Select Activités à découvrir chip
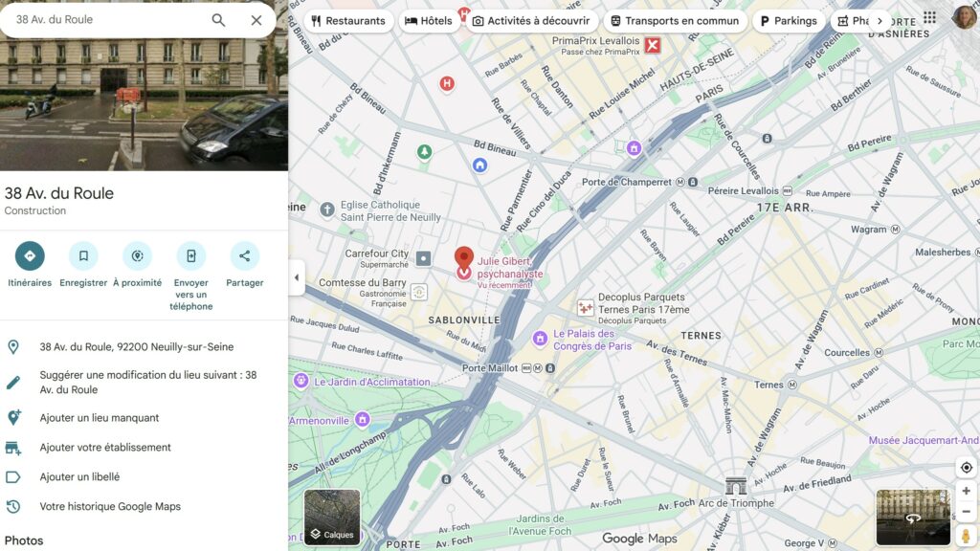Image resolution: width=980 pixels, height=551 pixels. [x=531, y=21]
